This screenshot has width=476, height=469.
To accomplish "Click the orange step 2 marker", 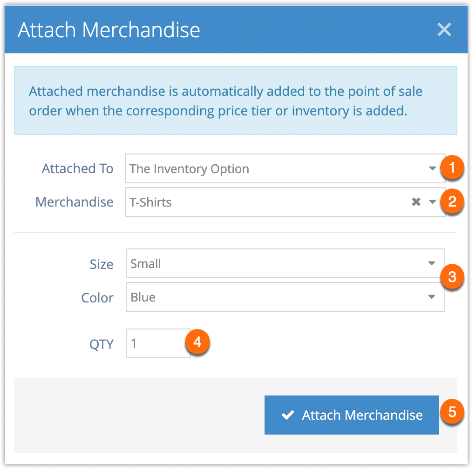I will point(452,201).
